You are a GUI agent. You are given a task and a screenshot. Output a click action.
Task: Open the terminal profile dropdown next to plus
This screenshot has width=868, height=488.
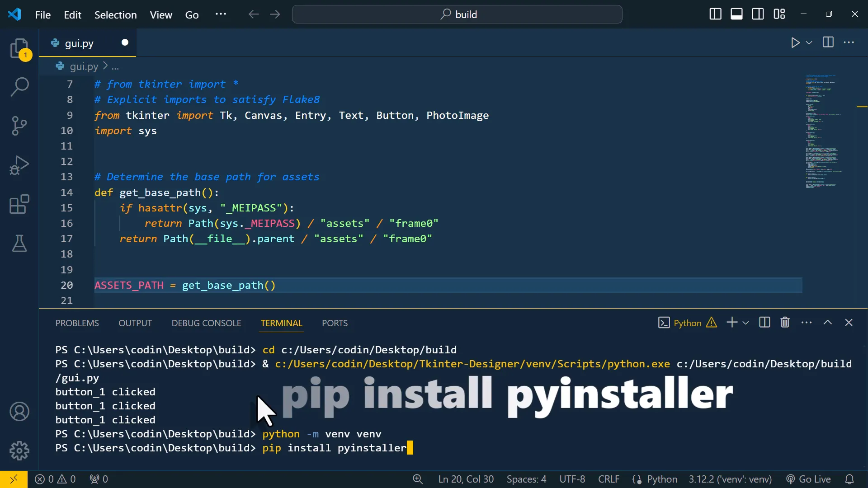pos(745,323)
